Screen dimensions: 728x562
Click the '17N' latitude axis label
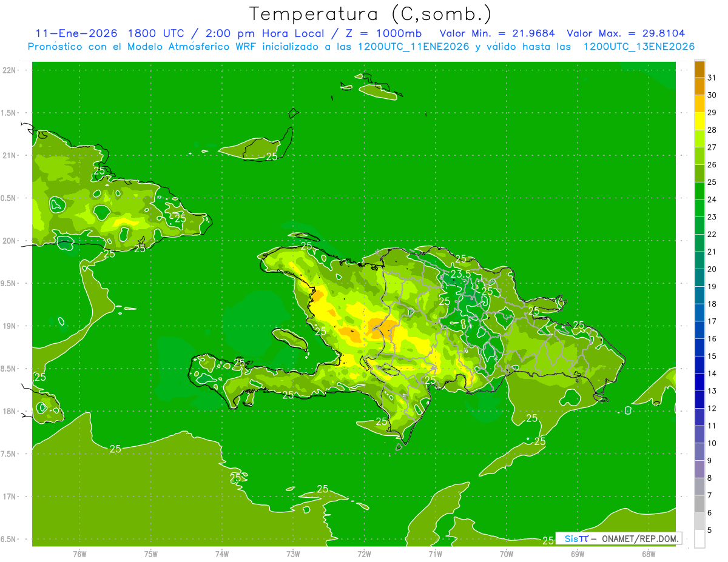[10, 497]
